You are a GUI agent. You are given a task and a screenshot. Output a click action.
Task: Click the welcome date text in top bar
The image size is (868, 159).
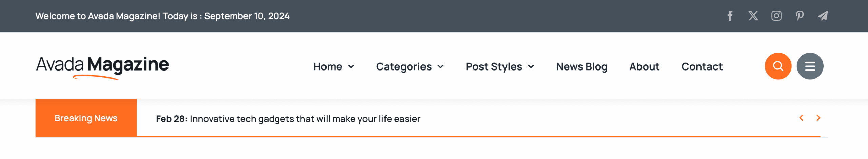[x=162, y=16]
